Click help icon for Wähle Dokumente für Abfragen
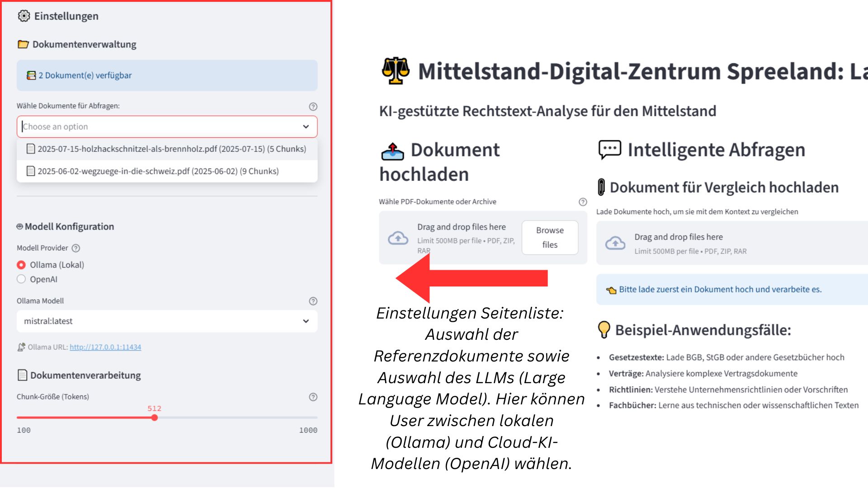Screen dimensions: 868x488 pyautogui.click(x=313, y=107)
